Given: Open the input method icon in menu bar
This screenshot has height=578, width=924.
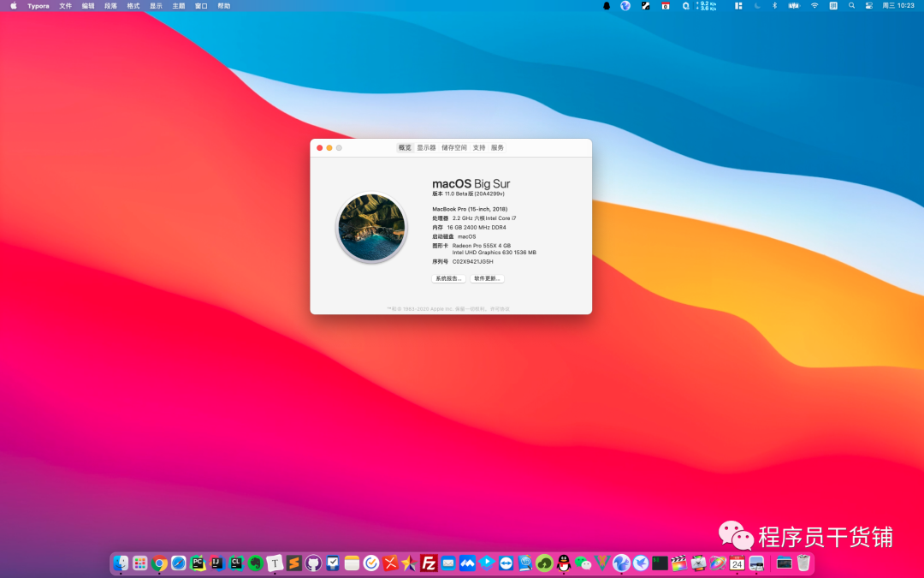Looking at the screenshot, I should tap(832, 5).
